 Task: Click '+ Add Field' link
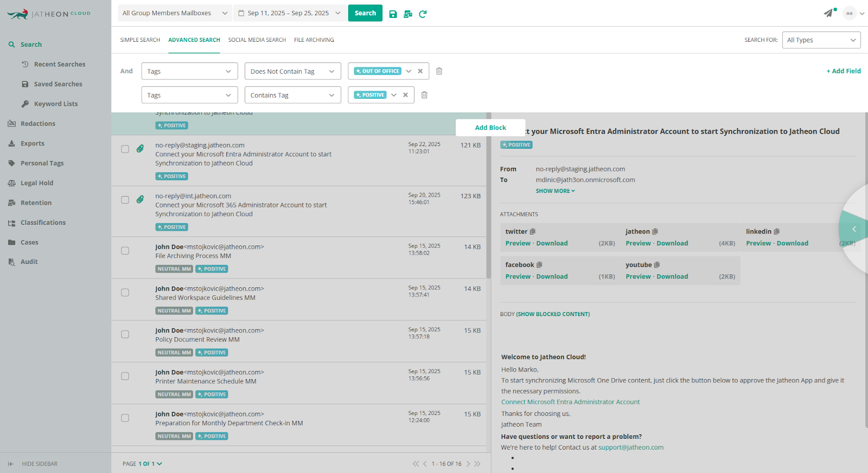point(844,71)
